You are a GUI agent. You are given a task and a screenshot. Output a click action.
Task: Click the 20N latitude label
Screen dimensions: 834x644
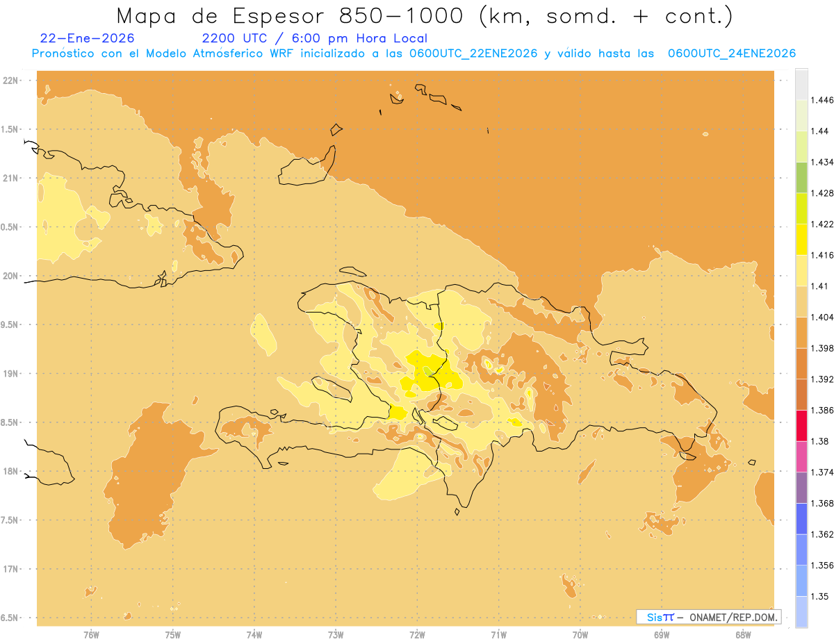click(12, 276)
